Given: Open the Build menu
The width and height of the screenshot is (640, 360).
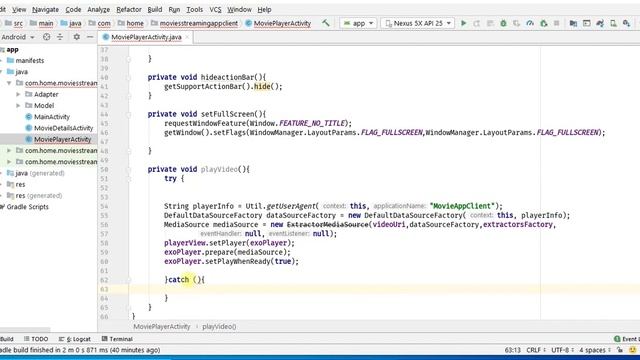Looking at the screenshot, I should click(155, 9).
